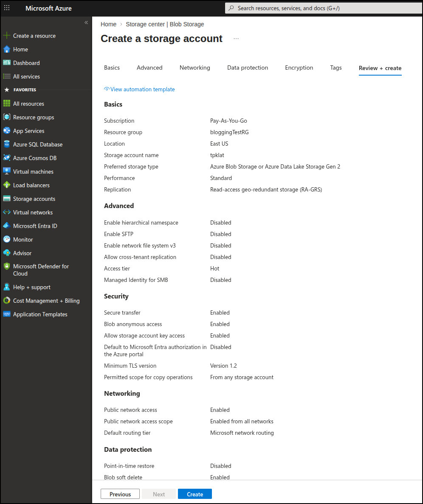
Task: Click the Microsoft Defender for Cloud icon
Action: [7, 266]
